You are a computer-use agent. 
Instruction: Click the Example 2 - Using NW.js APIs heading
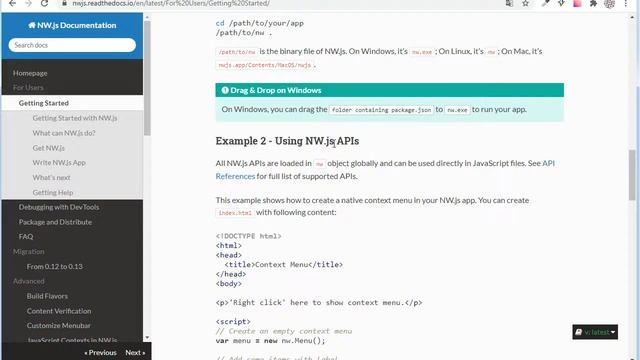coord(287,141)
